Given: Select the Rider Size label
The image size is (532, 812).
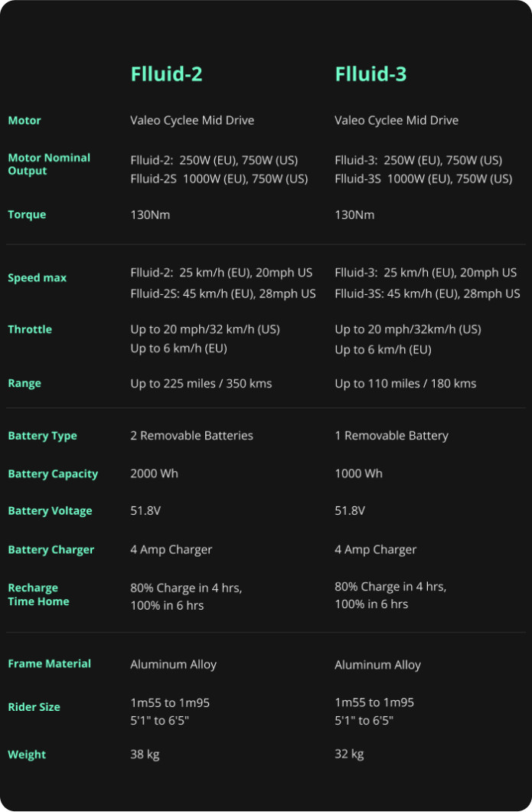Looking at the screenshot, I should coord(34,707).
